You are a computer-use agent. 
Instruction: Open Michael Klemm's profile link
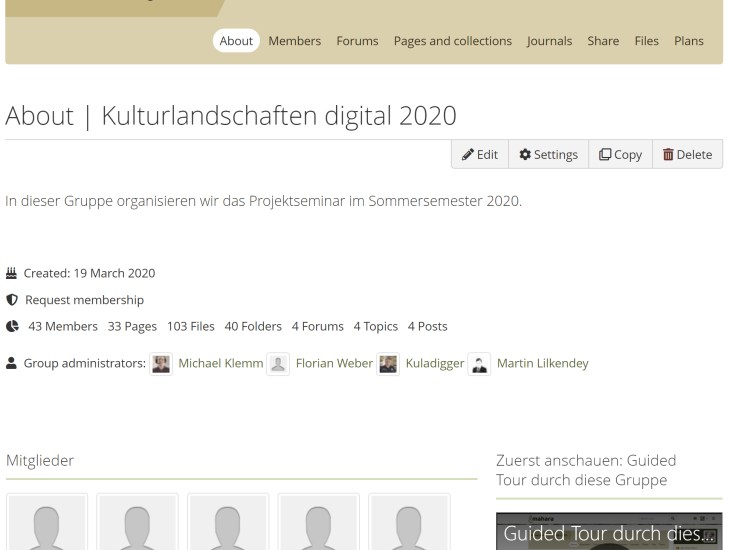219,364
